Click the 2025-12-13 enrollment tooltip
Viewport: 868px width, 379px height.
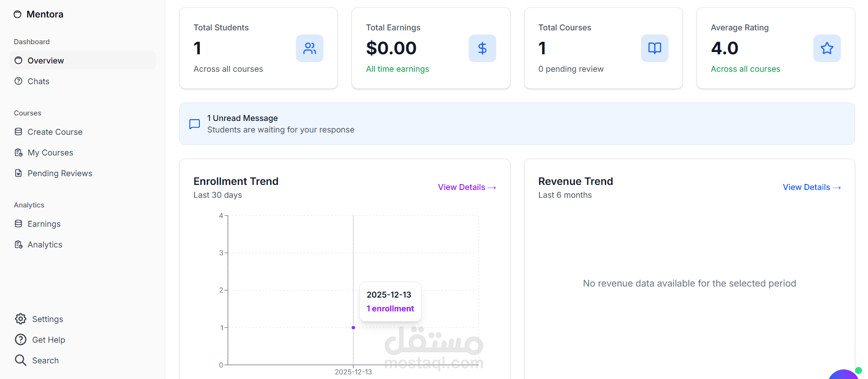click(x=390, y=302)
